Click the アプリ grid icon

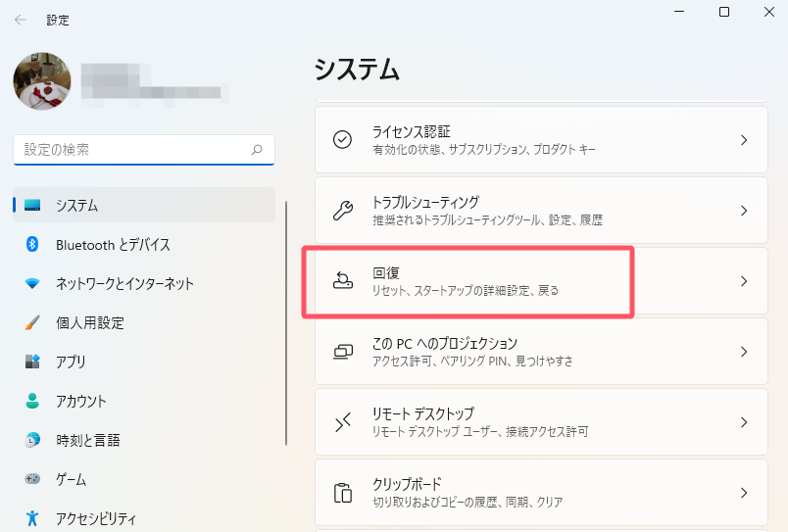tap(32, 362)
